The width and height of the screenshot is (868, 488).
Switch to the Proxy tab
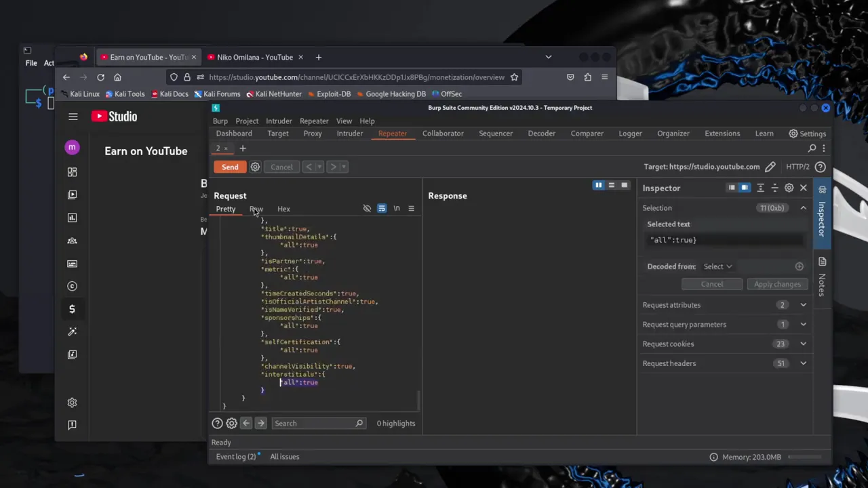tap(313, 134)
